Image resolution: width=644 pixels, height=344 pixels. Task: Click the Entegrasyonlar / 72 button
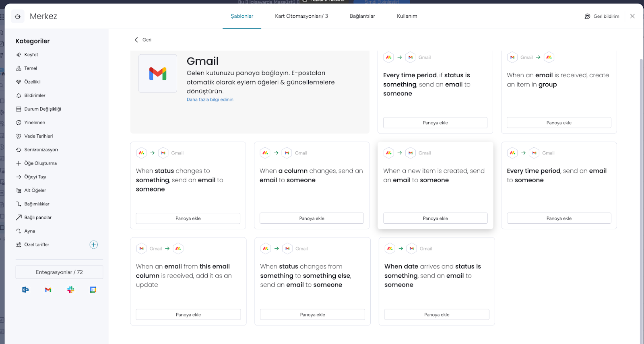[59, 272]
